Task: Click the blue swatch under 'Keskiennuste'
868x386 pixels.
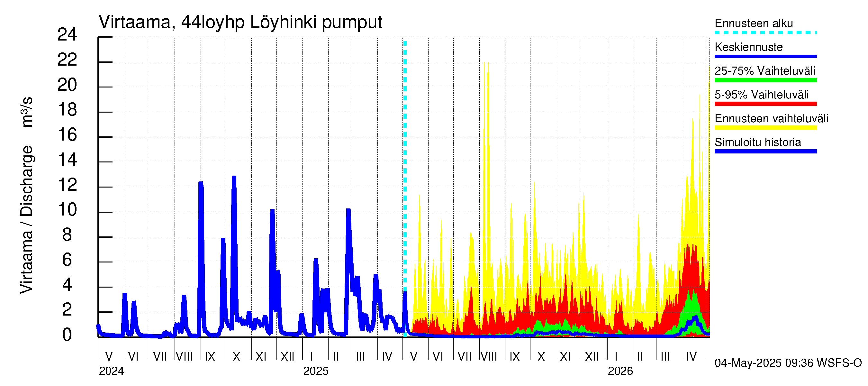Action: coord(765,56)
